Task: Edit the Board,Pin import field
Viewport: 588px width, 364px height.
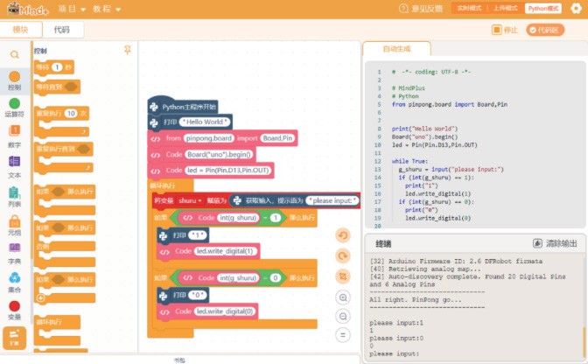Action: click(277, 138)
